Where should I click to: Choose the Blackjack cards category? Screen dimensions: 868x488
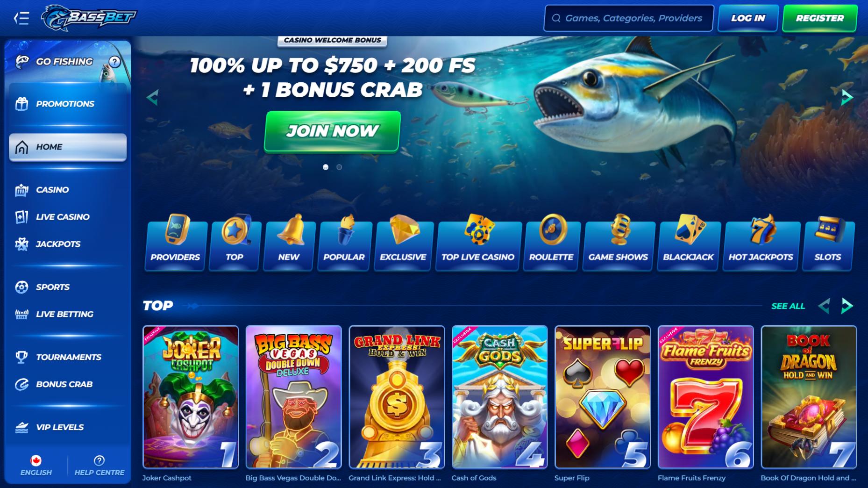(x=688, y=243)
